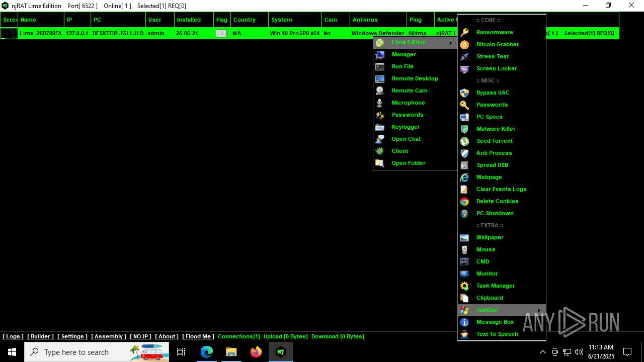Click the Malware Killer shield icon
Screen dimensions: 644x362
(x=464, y=129)
